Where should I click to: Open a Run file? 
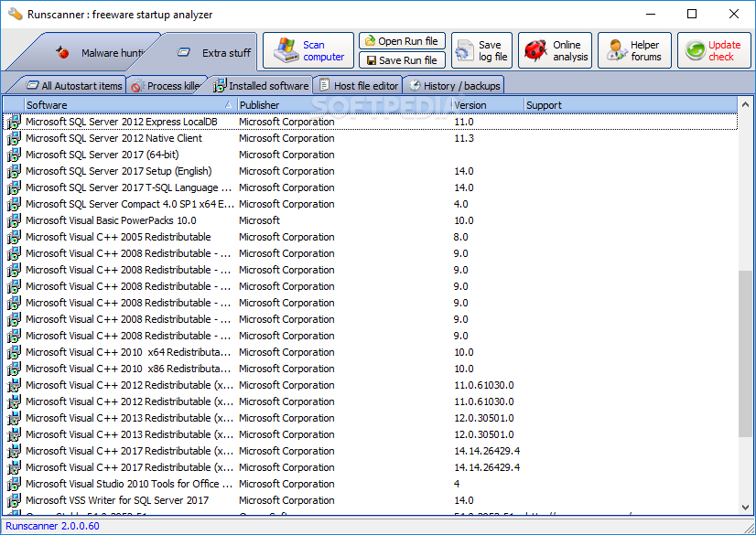[x=402, y=41]
